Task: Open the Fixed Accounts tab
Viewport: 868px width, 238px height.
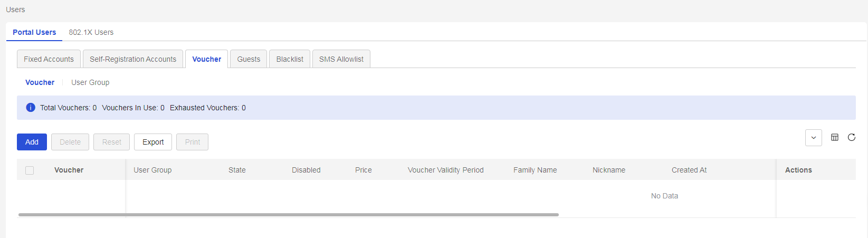Action: tap(49, 59)
